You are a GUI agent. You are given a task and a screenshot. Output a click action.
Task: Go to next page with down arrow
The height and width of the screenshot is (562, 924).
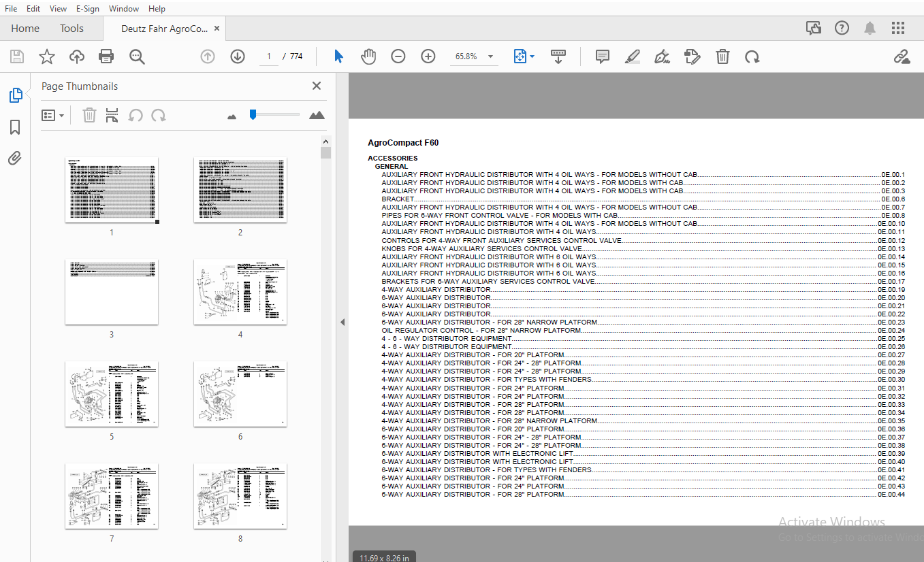click(238, 56)
